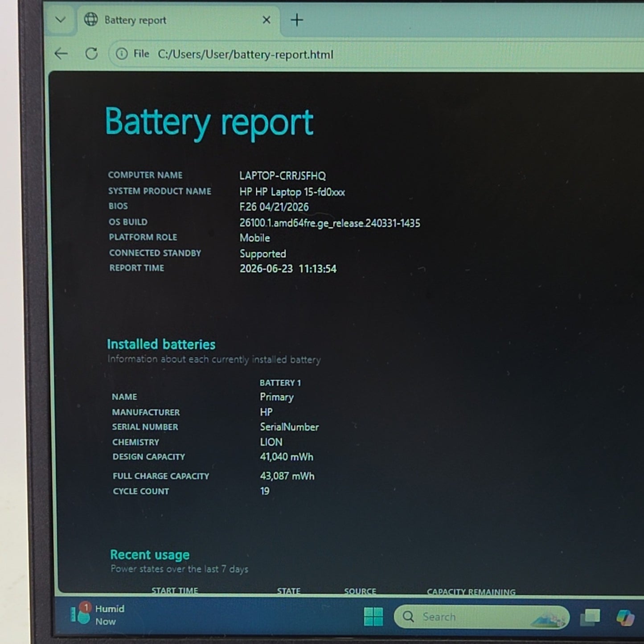
Task: Select platform role value Mobile
Action: 255,238
